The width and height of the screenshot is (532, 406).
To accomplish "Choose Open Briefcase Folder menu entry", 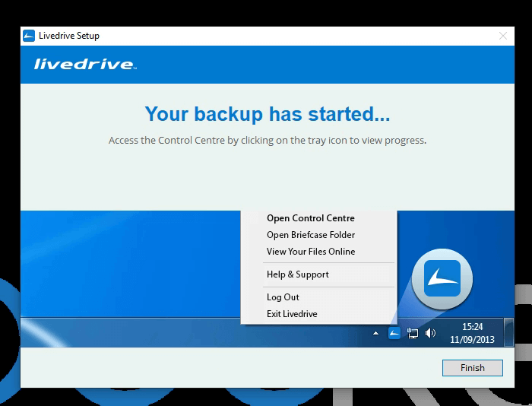I will point(310,235).
